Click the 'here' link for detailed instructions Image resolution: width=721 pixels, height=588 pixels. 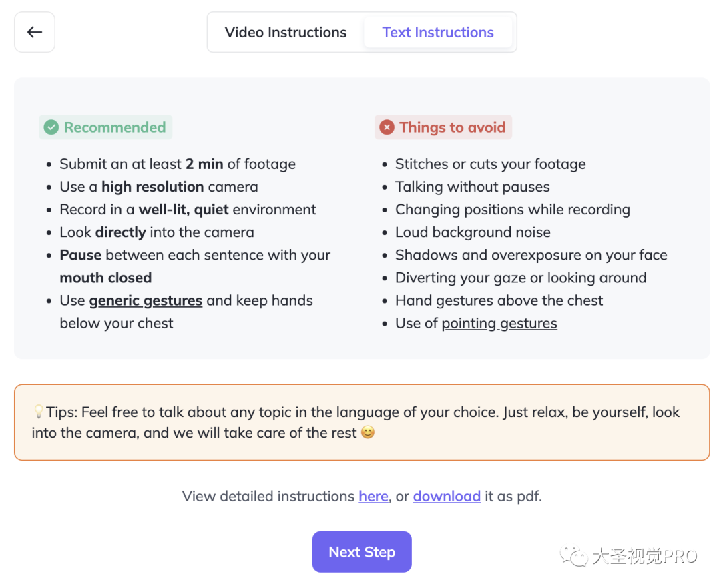coord(373,496)
